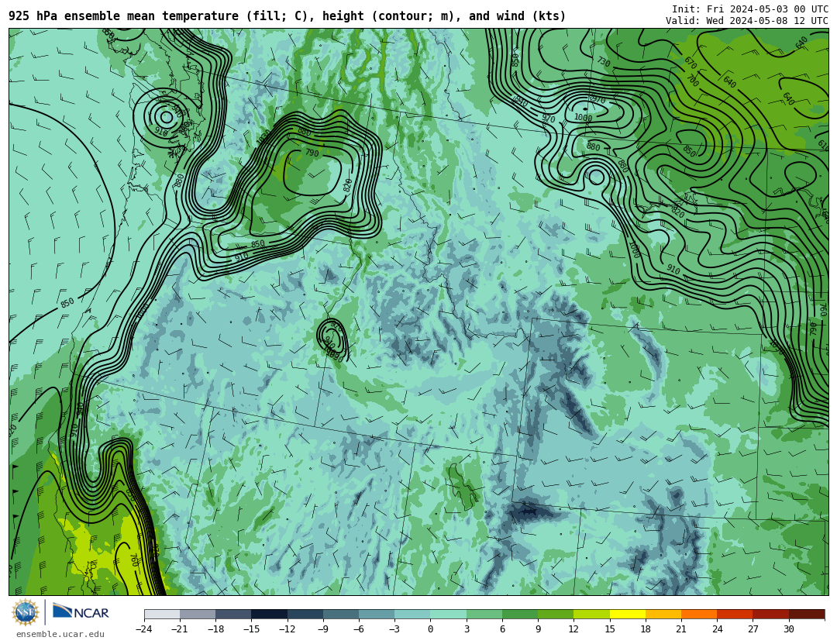Pick the color swatch between -12 and -9
Screen dimensions: 837x644
[305, 614]
